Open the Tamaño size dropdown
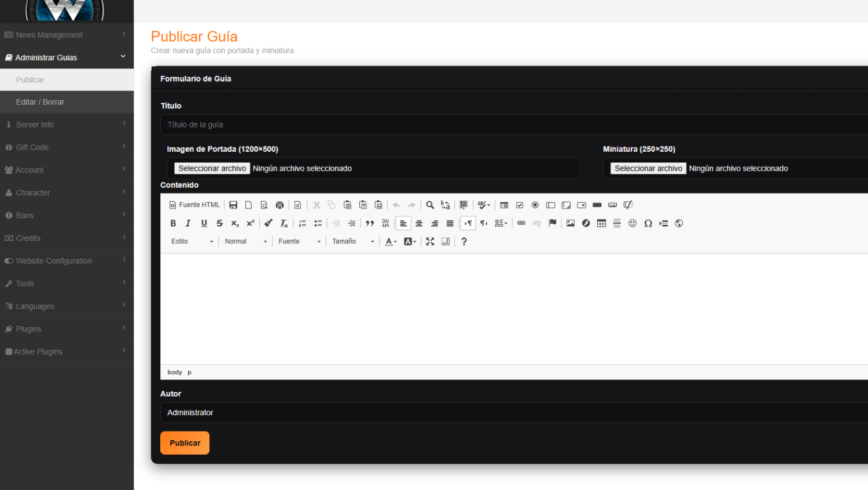The image size is (868, 490). point(352,242)
